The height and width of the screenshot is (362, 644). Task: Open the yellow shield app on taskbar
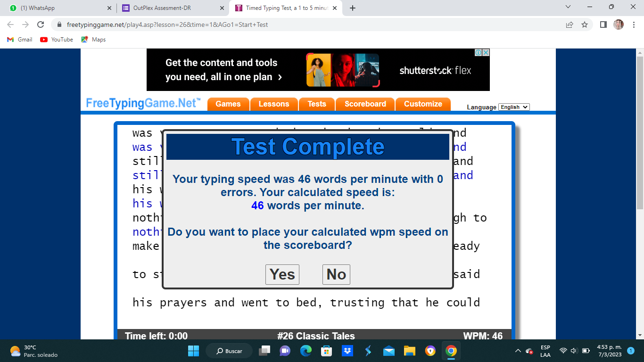coord(430,351)
